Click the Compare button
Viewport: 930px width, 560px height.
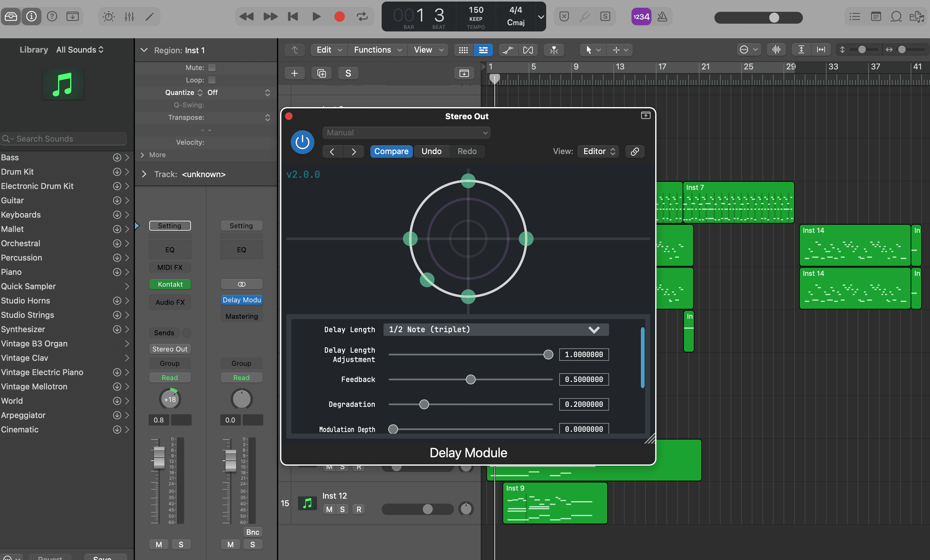tap(391, 151)
